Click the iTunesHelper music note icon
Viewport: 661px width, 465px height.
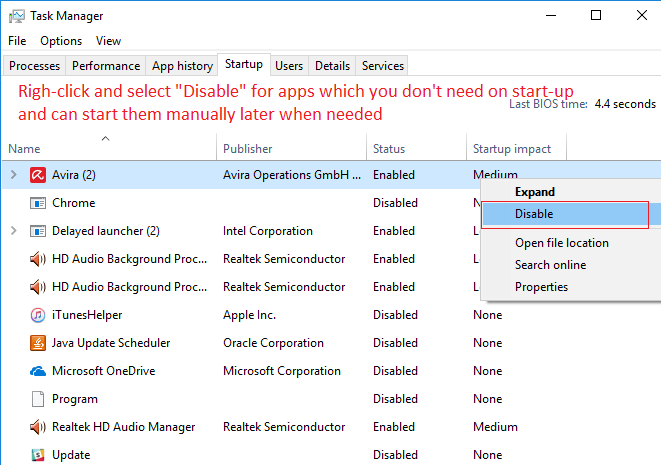pyautogui.click(x=38, y=315)
